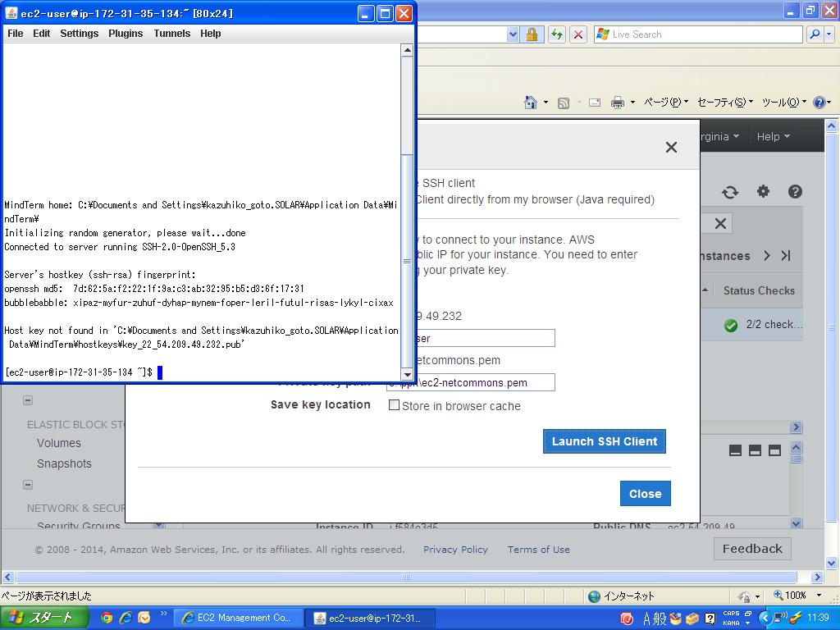The height and width of the screenshot is (630, 840).
Task: Click the browser stop icon
Action: (x=578, y=34)
